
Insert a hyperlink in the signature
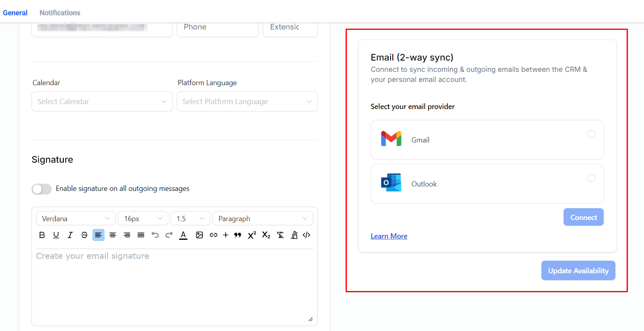214,235
